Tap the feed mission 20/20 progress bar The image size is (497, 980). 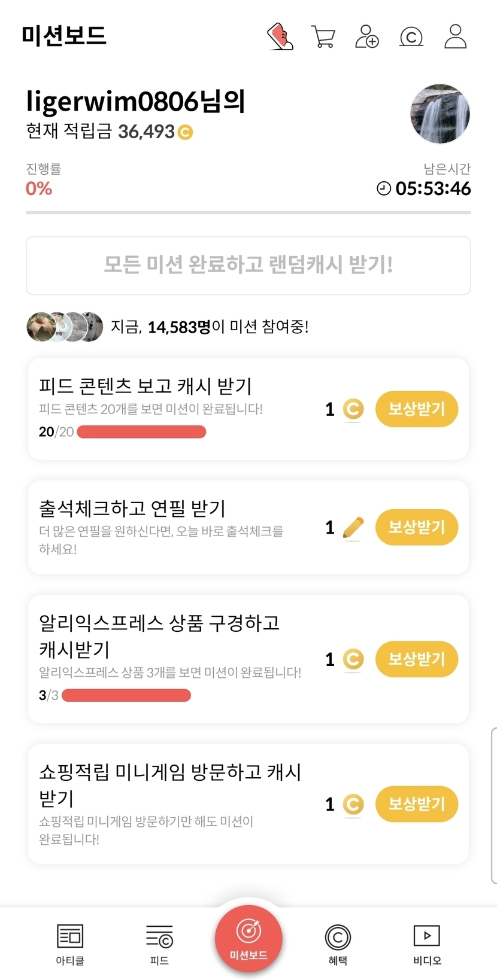pyautogui.click(x=141, y=432)
